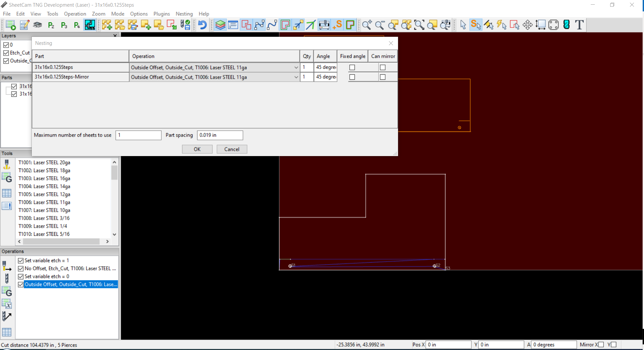Click the Part column header

pos(81,56)
